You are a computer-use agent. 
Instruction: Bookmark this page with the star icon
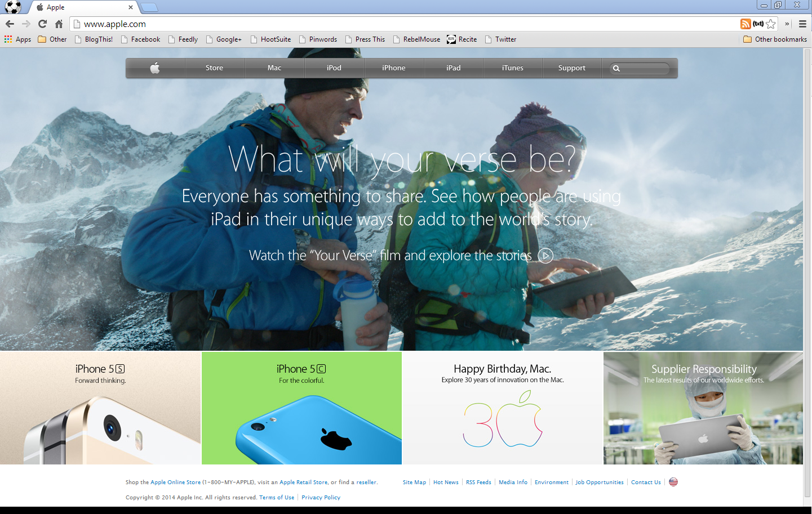pyautogui.click(x=771, y=24)
